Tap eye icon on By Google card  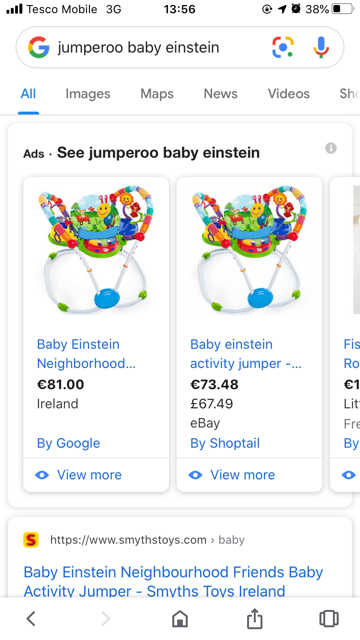(x=42, y=475)
